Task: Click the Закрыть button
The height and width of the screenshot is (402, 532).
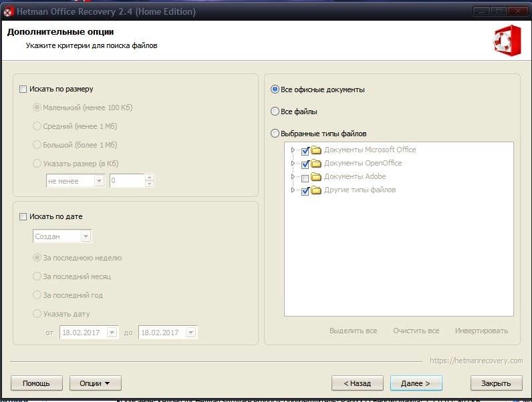Action: pyautogui.click(x=496, y=383)
